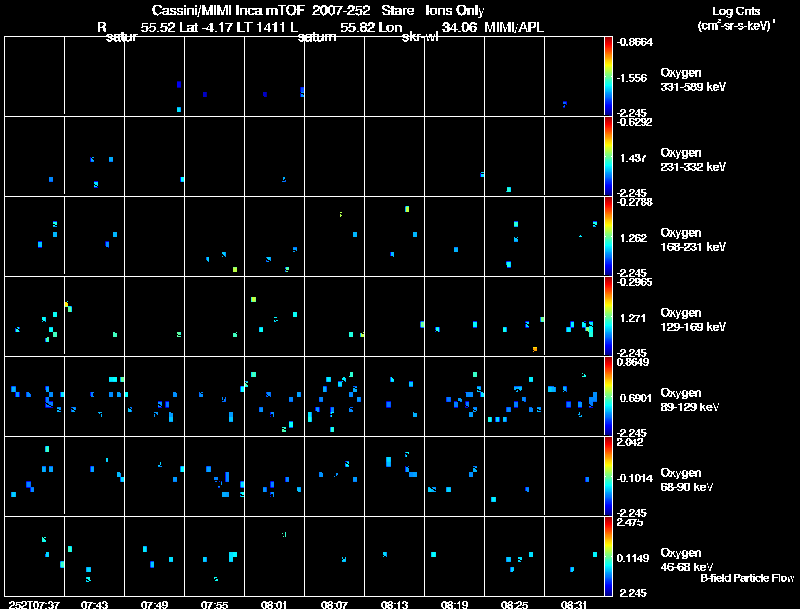Screen dimensions: 800x609
Task: Open the 68-90 keV panel above 07:55
Action: pos(215,476)
